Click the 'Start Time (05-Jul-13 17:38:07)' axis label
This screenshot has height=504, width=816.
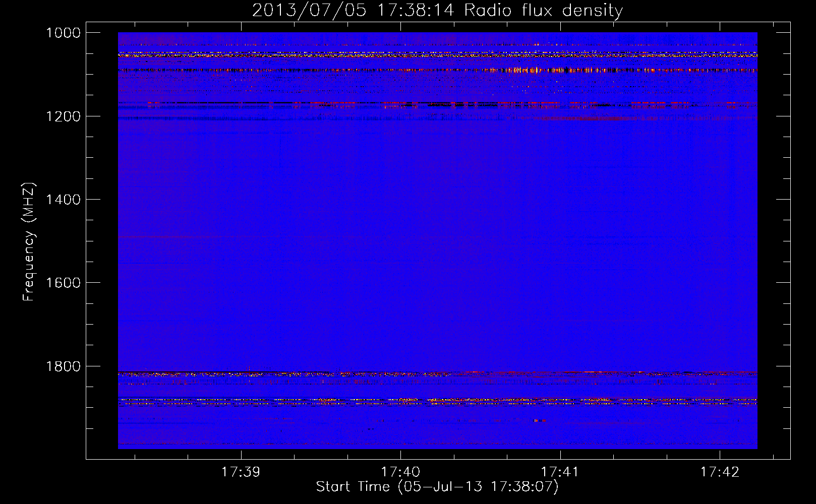pos(437,486)
